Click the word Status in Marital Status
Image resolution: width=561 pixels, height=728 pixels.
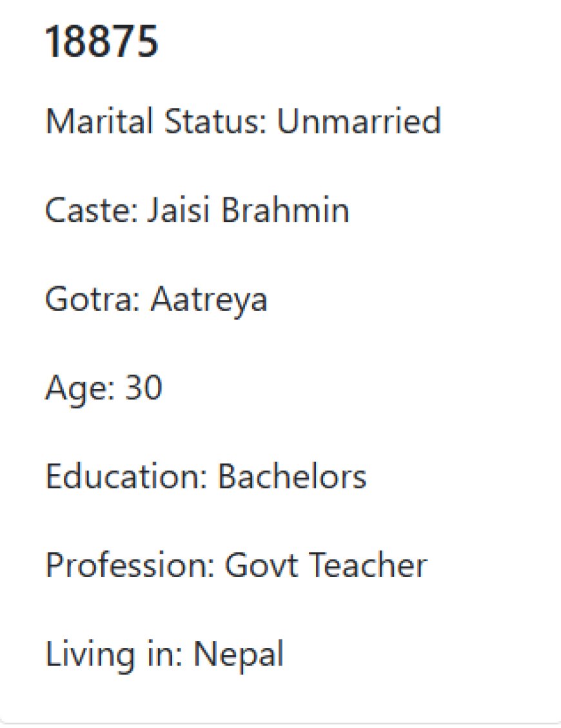(216, 121)
